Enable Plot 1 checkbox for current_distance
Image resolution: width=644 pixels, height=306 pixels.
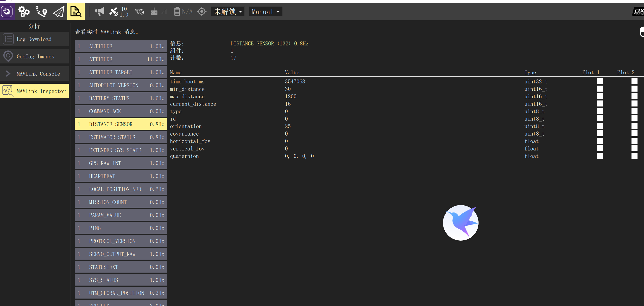click(599, 104)
